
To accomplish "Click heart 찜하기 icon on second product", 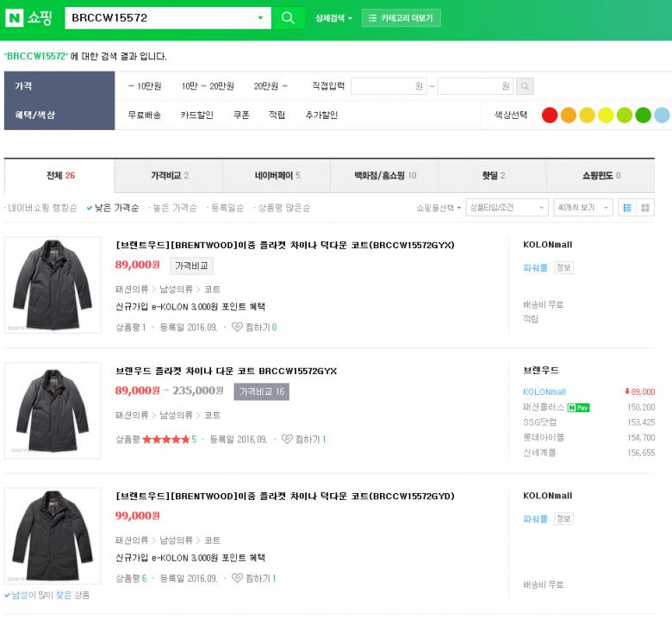I will click(287, 440).
